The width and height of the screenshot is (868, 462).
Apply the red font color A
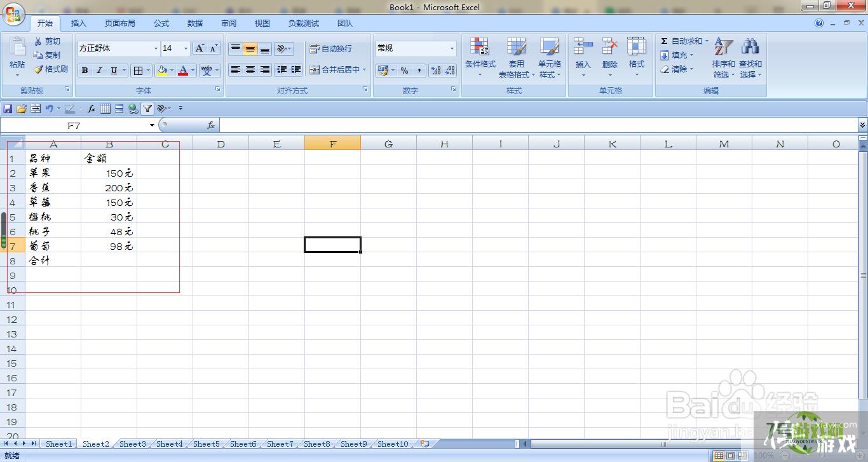[183, 71]
